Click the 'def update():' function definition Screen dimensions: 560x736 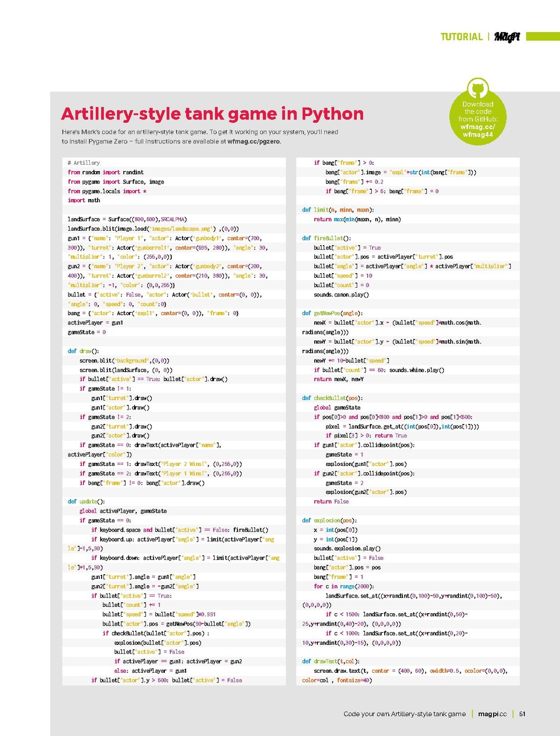86,502
